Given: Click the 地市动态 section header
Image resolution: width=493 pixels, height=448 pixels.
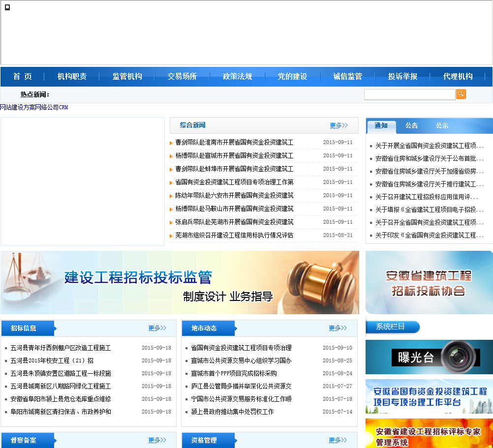Looking at the screenshot, I should point(209,329).
